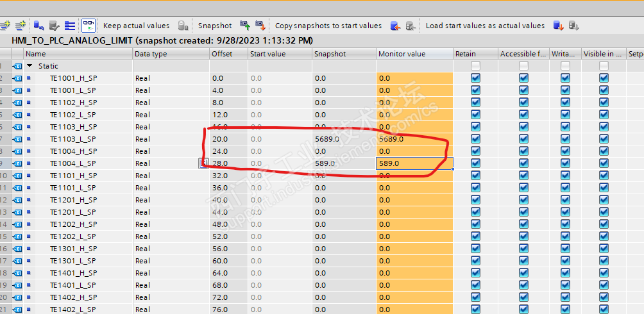
Task: Toggle the Expanded mode list icon
Action: [70, 26]
